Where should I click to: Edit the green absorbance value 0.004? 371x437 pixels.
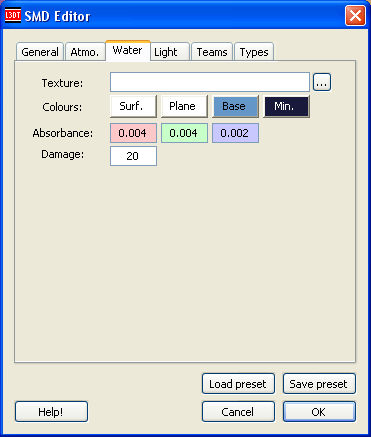(184, 133)
